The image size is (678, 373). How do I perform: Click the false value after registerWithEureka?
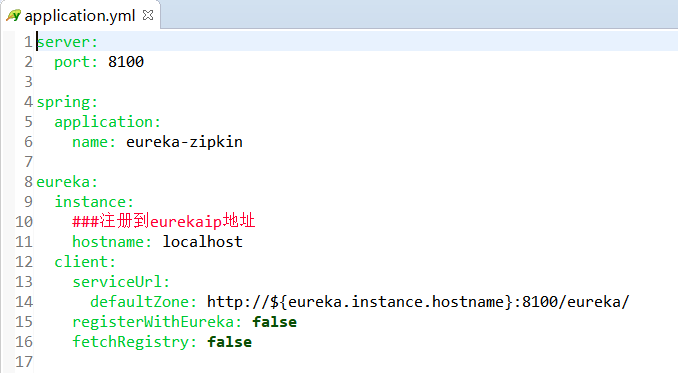(275, 322)
